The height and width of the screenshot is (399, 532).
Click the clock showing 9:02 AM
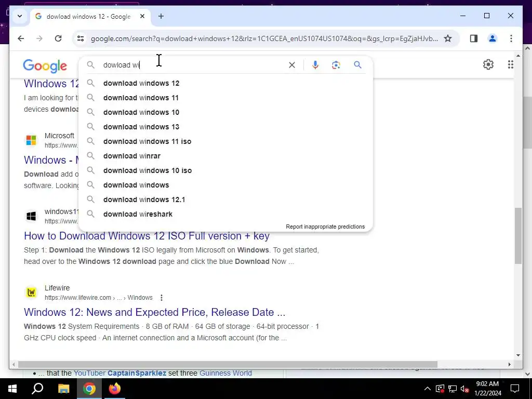[x=487, y=384]
